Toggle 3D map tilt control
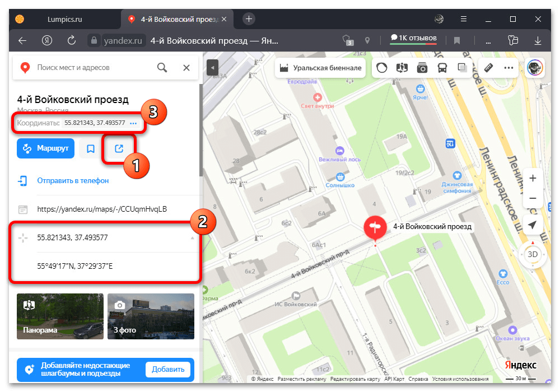Image resolution: width=560 pixels, height=392 pixels. pos(533,255)
